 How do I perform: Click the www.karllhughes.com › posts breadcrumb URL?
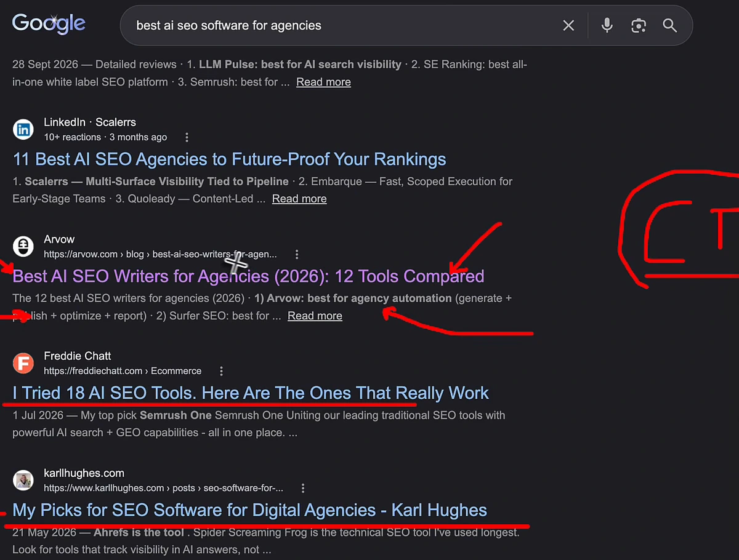tap(163, 488)
